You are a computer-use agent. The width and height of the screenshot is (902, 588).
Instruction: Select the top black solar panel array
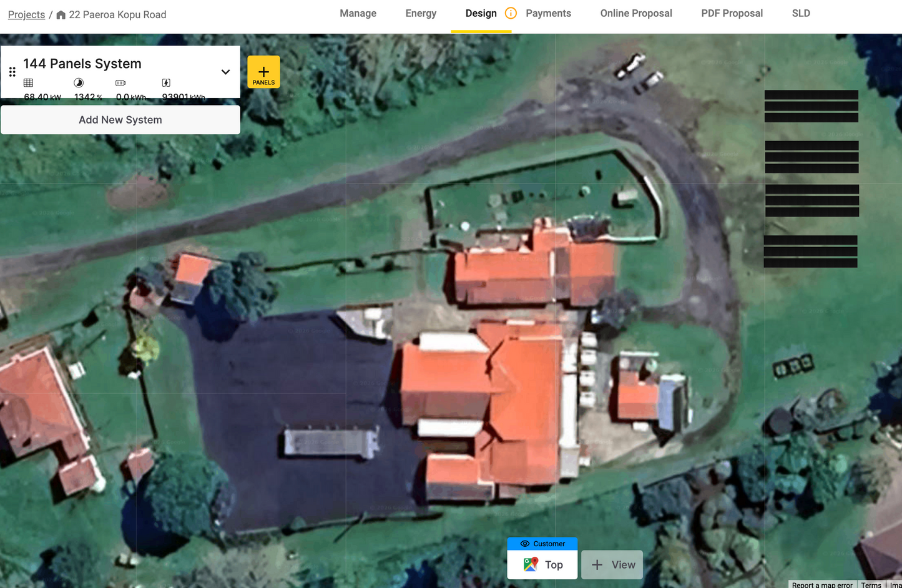pyautogui.click(x=811, y=106)
